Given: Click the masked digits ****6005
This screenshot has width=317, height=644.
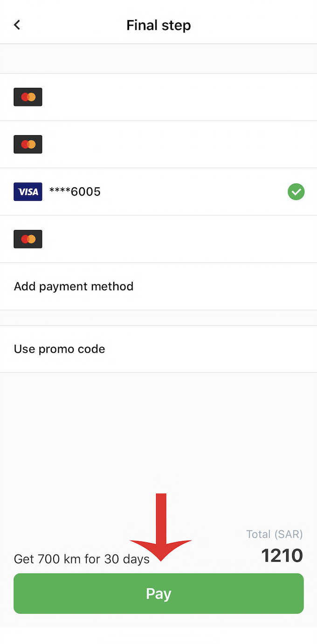Looking at the screenshot, I should 75,192.
